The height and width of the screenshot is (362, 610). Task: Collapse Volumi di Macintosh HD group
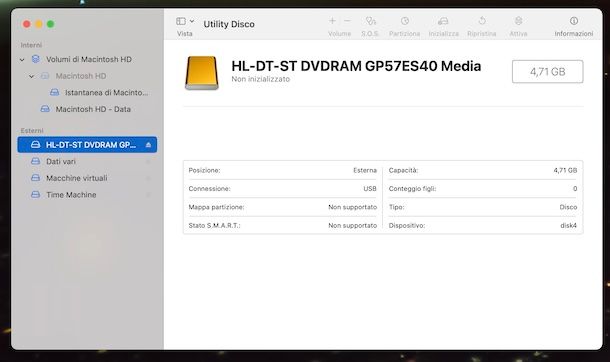click(x=22, y=60)
